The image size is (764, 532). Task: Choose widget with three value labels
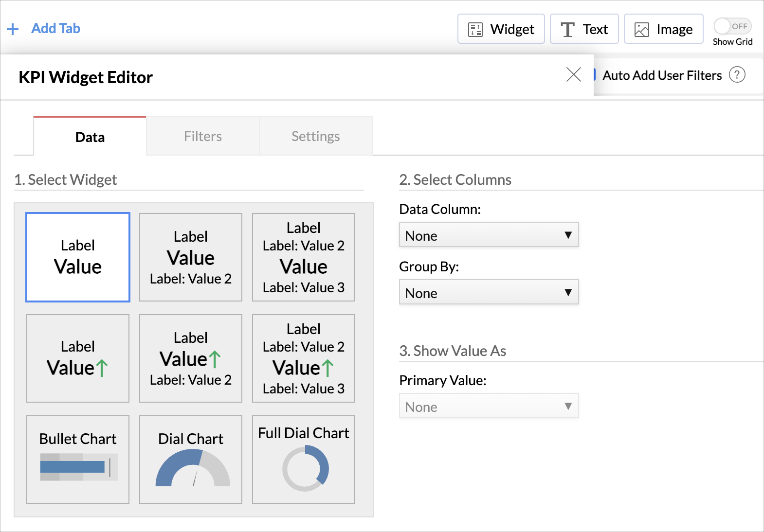point(304,257)
